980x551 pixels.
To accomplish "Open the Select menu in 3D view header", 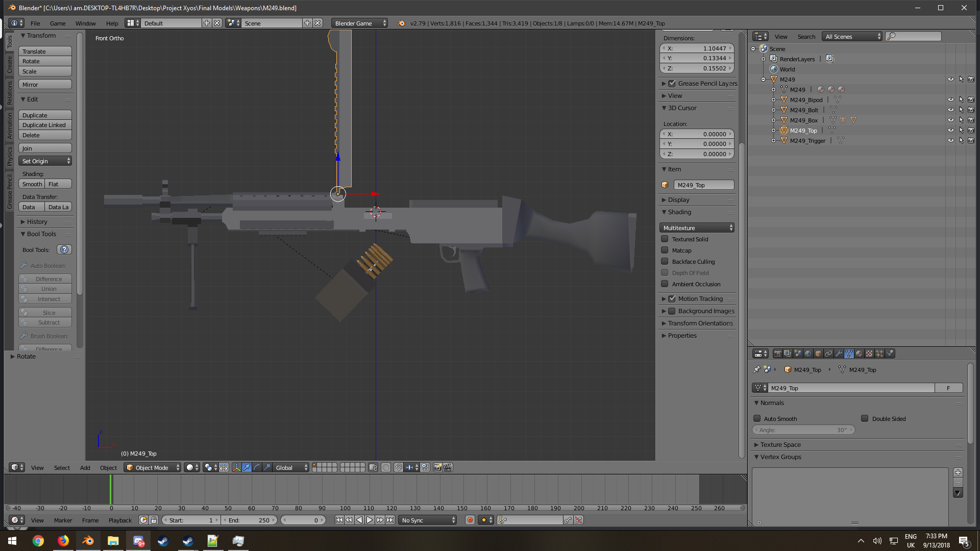I will 62,468.
